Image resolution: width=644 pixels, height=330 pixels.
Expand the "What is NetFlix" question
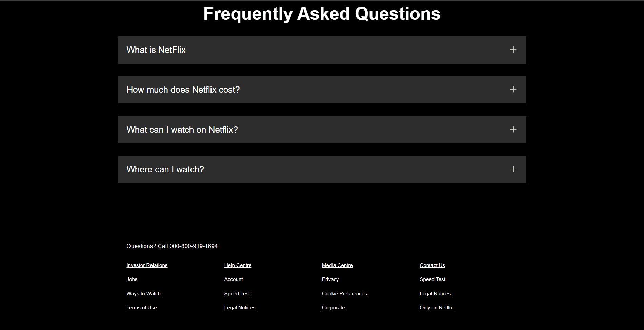pos(322,50)
